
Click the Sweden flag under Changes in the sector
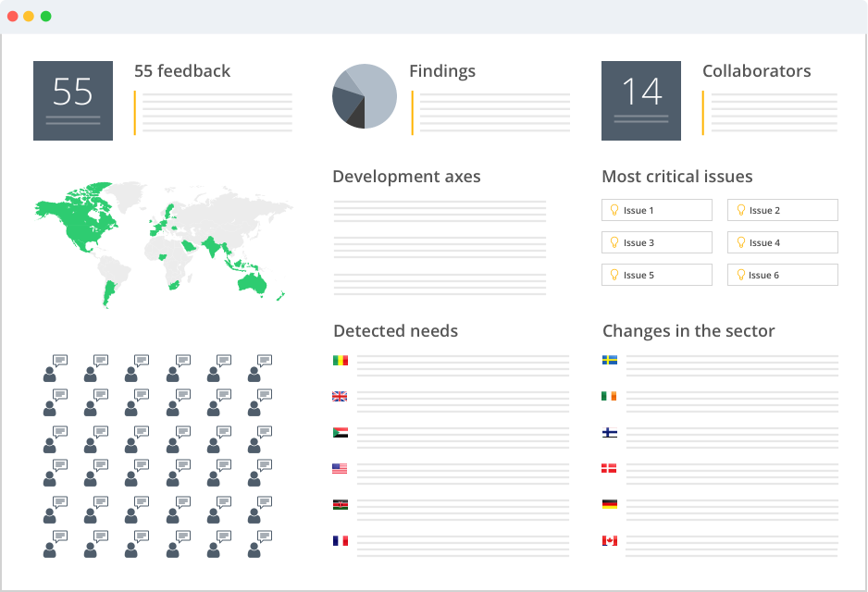[610, 361]
